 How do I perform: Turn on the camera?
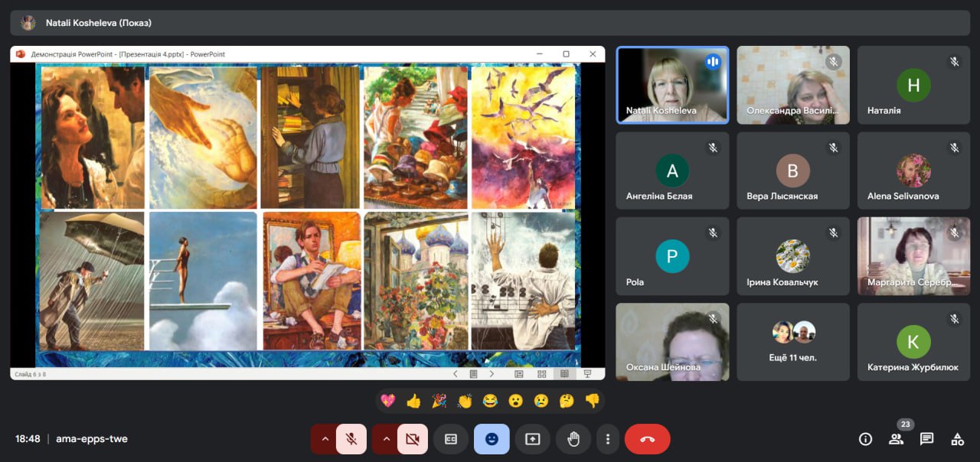(413, 439)
